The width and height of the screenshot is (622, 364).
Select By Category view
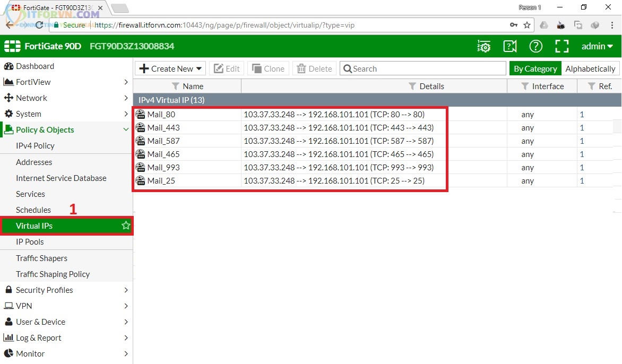[x=535, y=68]
